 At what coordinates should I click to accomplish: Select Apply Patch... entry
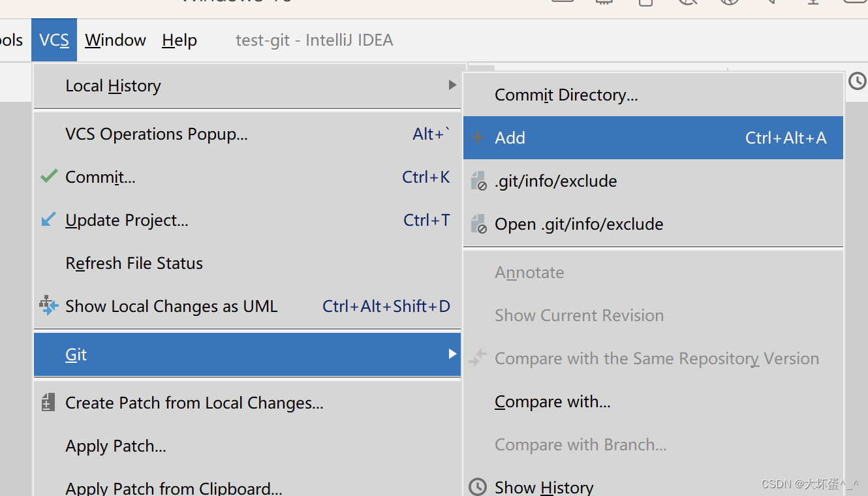coord(247,446)
